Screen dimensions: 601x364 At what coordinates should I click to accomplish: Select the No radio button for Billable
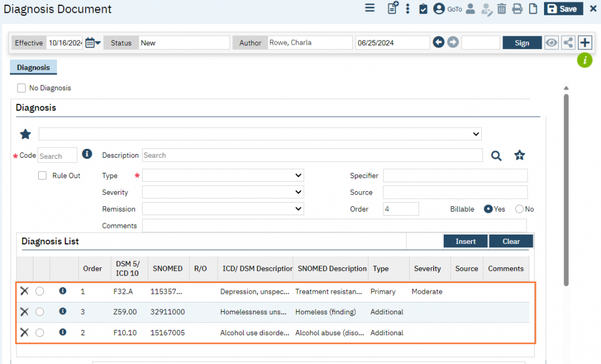tap(519, 209)
